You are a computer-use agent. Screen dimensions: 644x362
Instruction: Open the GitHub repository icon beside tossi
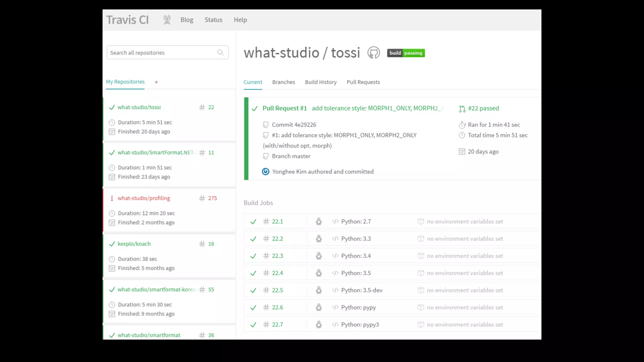point(374,53)
